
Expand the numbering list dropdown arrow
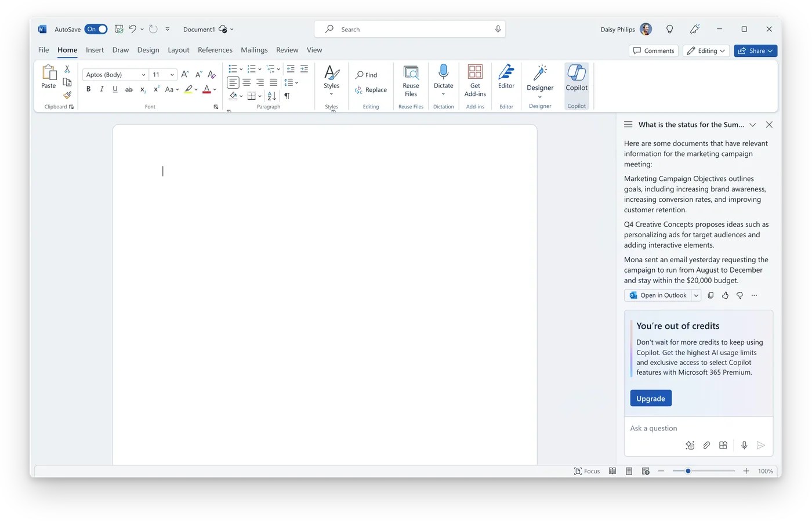(260, 69)
